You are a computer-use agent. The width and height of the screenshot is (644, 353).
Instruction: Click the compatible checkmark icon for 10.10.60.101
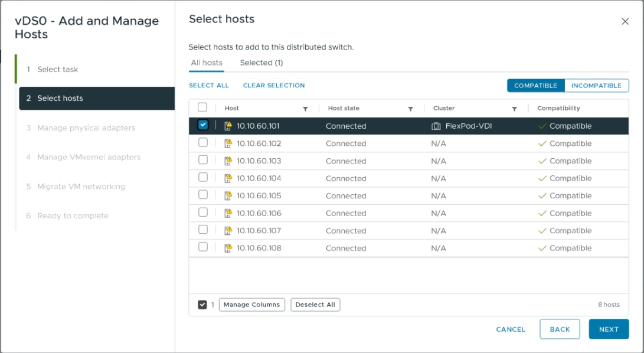point(542,126)
